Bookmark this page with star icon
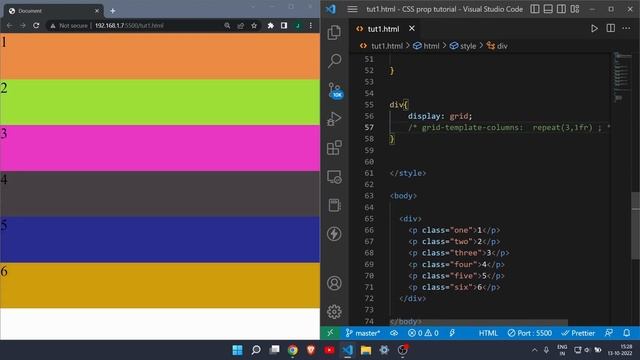This screenshot has width=640, height=360. point(254,25)
